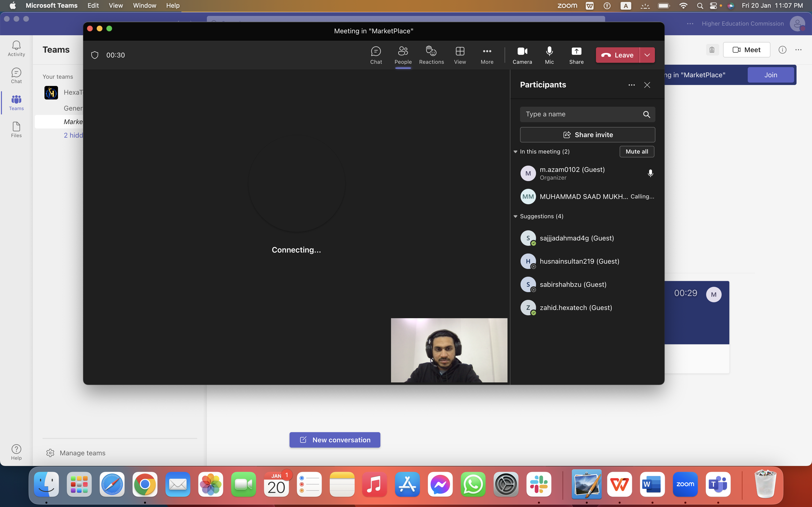Mute the microphone with Mic button
The image size is (812, 507).
[549, 55]
